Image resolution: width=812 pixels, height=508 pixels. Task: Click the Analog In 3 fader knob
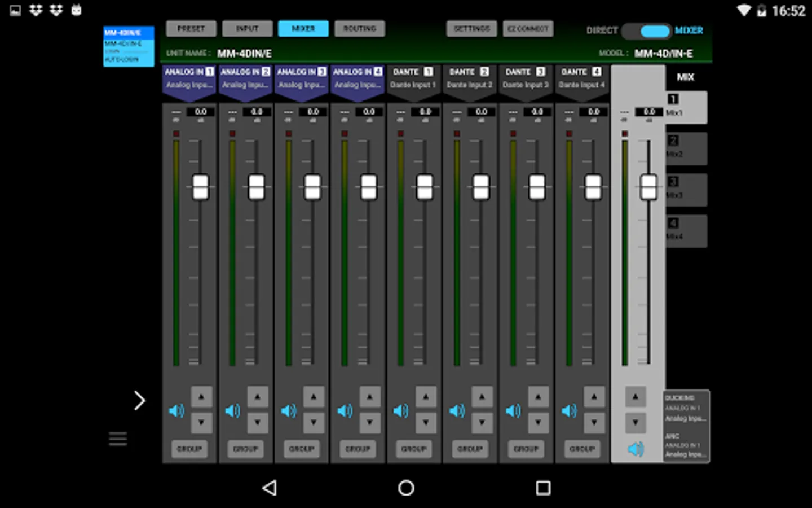[x=312, y=187]
